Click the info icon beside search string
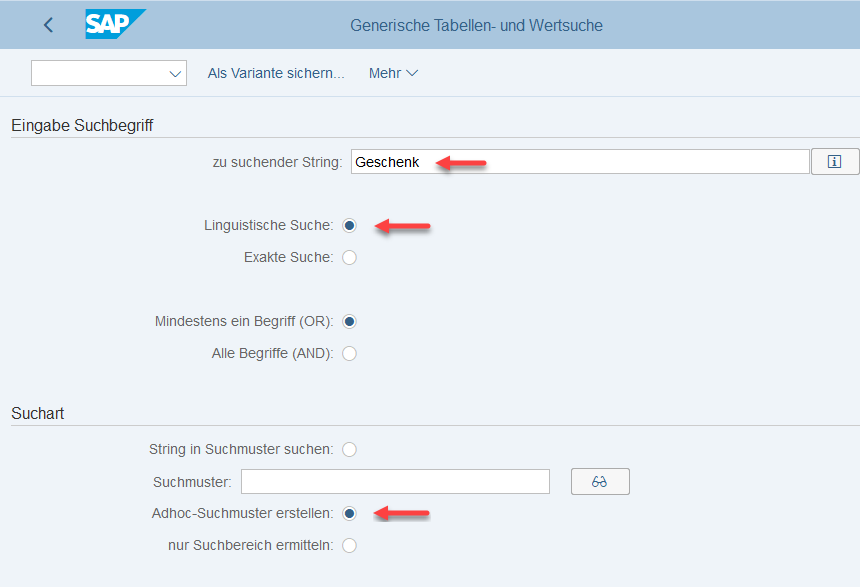Image resolution: width=860 pixels, height=587 pixels. [835, 161]
